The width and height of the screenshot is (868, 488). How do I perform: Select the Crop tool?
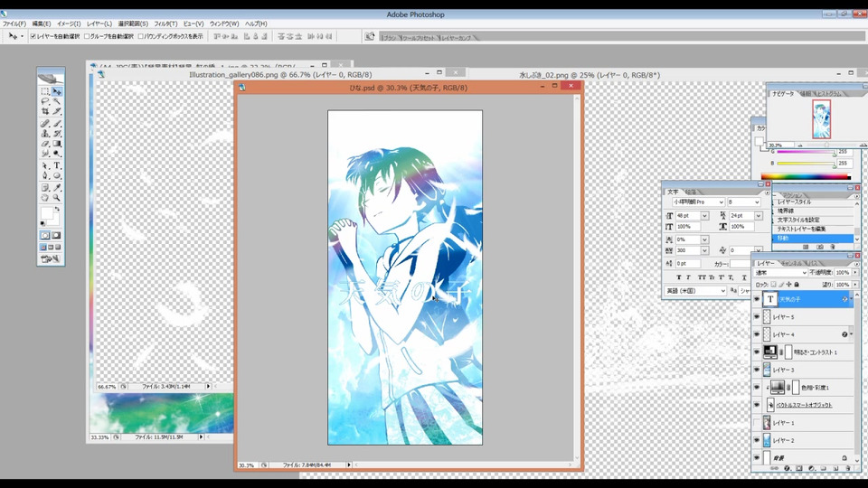tap(45, 112)
